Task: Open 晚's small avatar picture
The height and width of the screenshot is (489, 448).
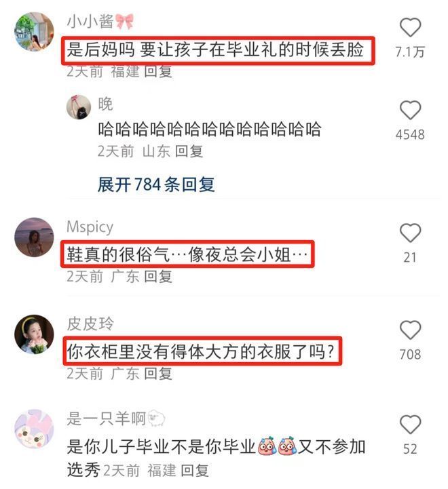Action: pos(79,107)
